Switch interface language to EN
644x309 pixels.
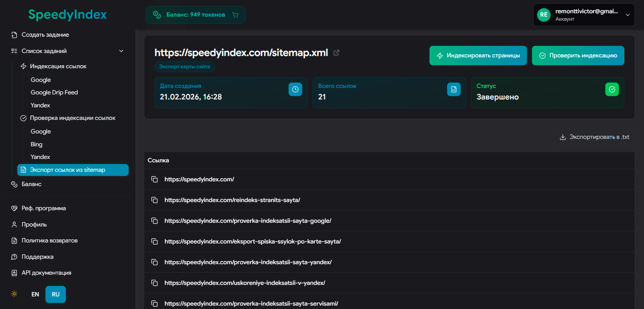click(35, 294)
